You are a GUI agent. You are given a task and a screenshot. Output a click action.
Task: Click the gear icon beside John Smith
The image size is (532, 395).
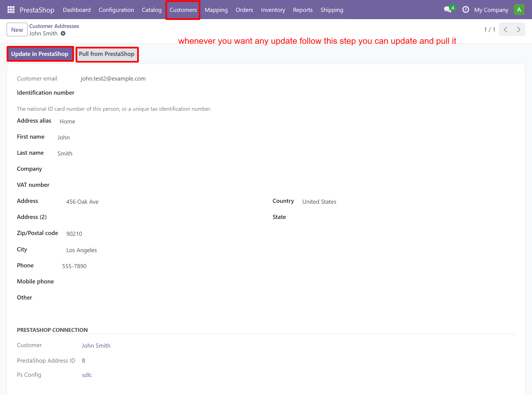(63, 33)
